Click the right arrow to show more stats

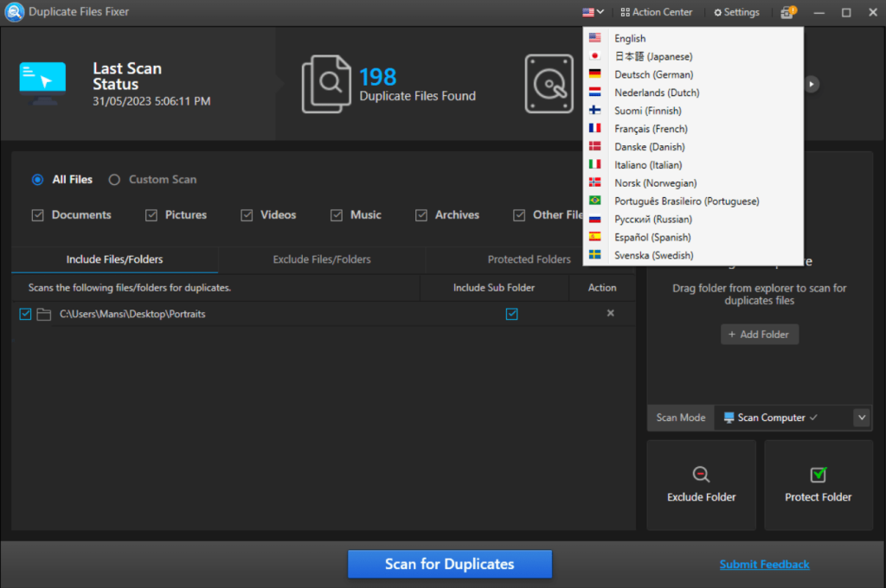point(812,84)
